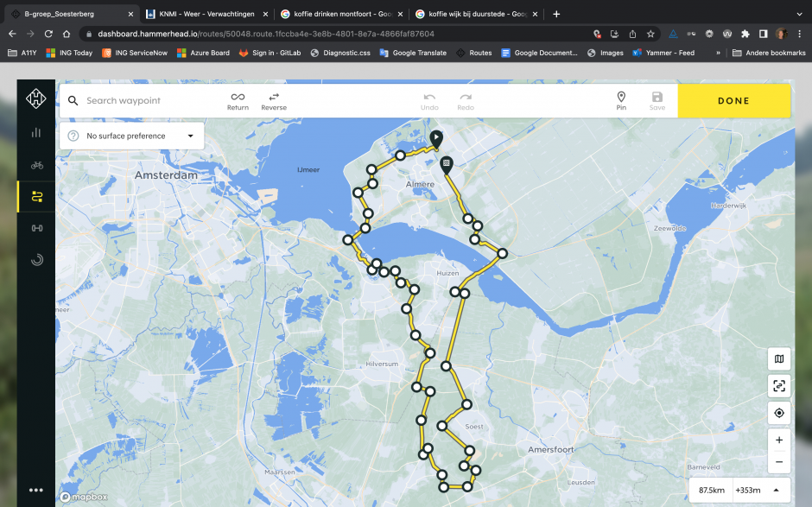Screen dimensions: 812x507
Task: Open the Routes bookmark
Action: point(474,53)
